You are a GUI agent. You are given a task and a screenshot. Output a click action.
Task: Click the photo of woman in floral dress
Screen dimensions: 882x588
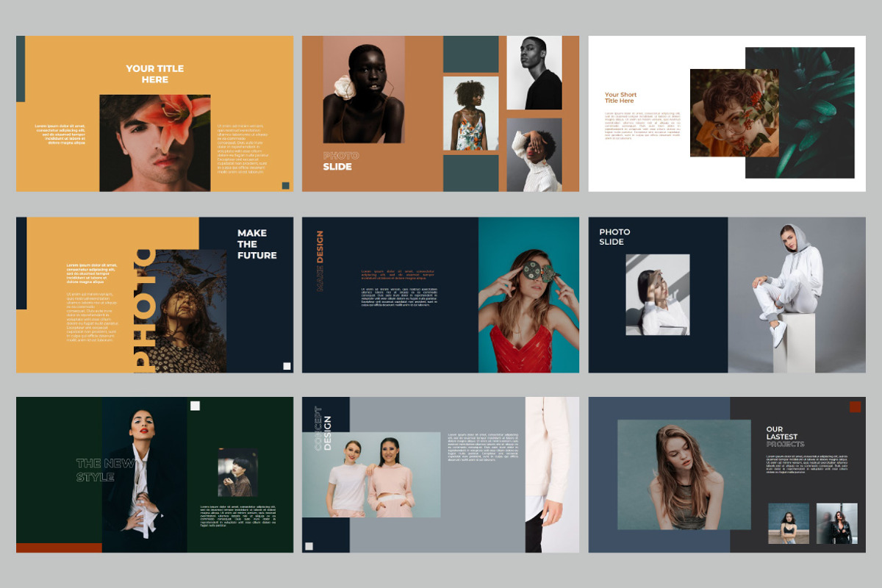click(470, 113)
